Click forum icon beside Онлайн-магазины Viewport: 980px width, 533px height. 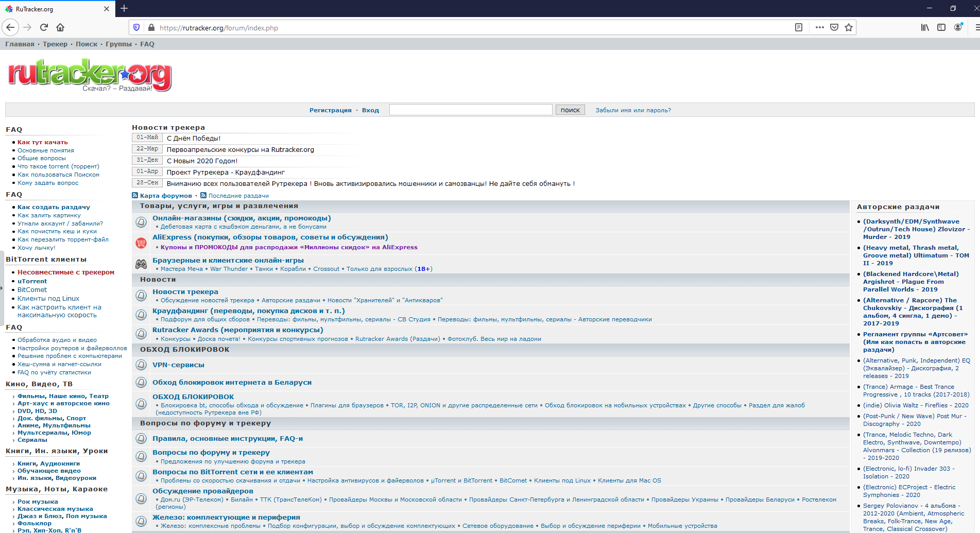[141, 222]
